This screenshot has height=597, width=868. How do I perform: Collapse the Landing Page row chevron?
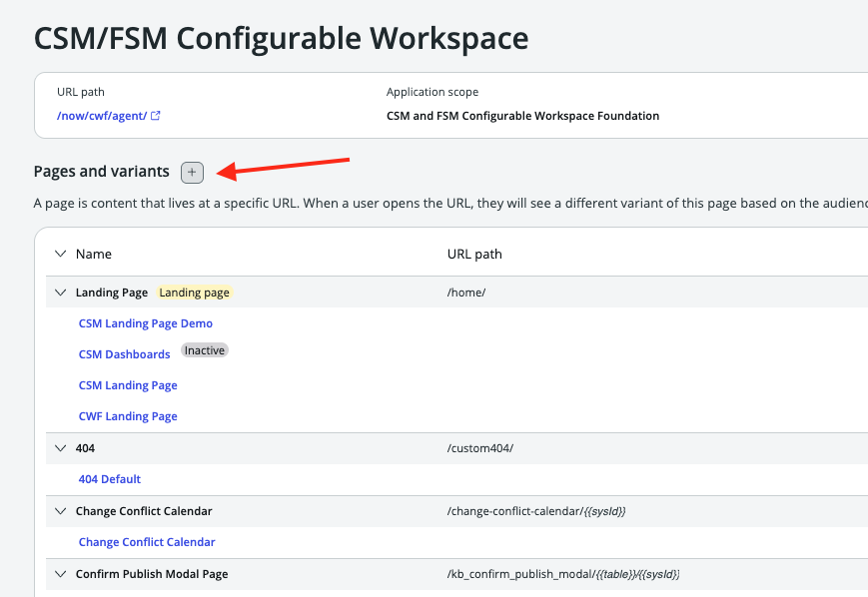[59, 293]
